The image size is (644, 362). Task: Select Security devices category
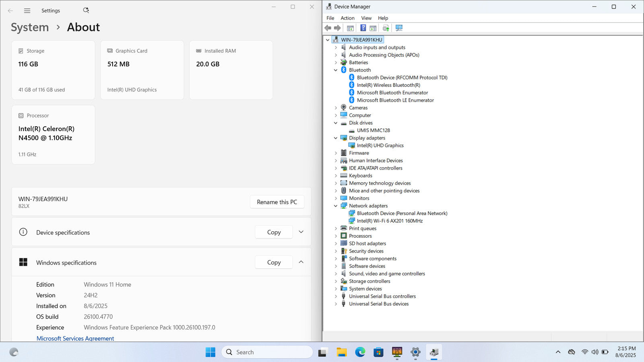366,251
